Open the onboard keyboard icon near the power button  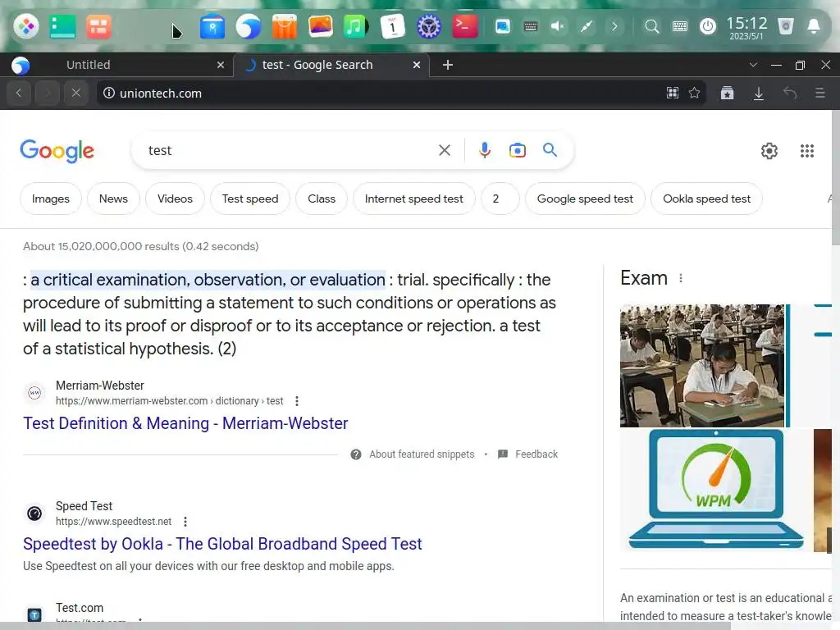[x=680, y=26]
